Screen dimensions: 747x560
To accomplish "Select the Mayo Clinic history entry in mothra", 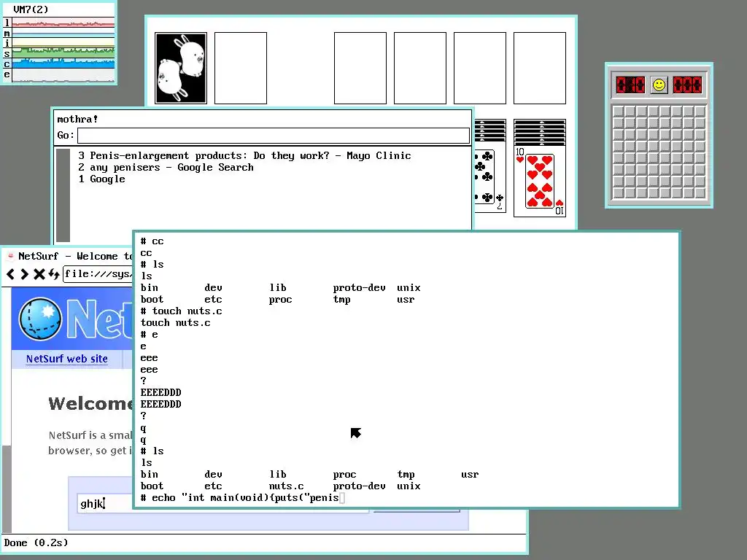I will 244,156.
